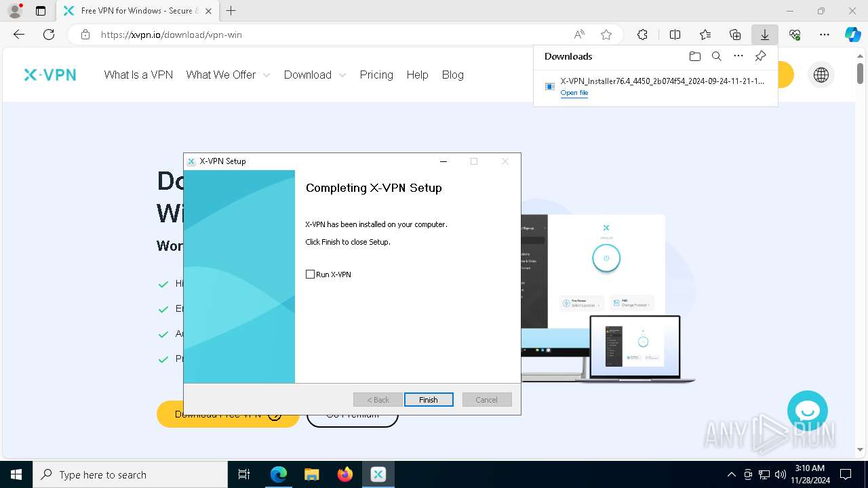Show hidden system tray icons
The width and height of the screenshot is (868, 488).
click(731, 474)
